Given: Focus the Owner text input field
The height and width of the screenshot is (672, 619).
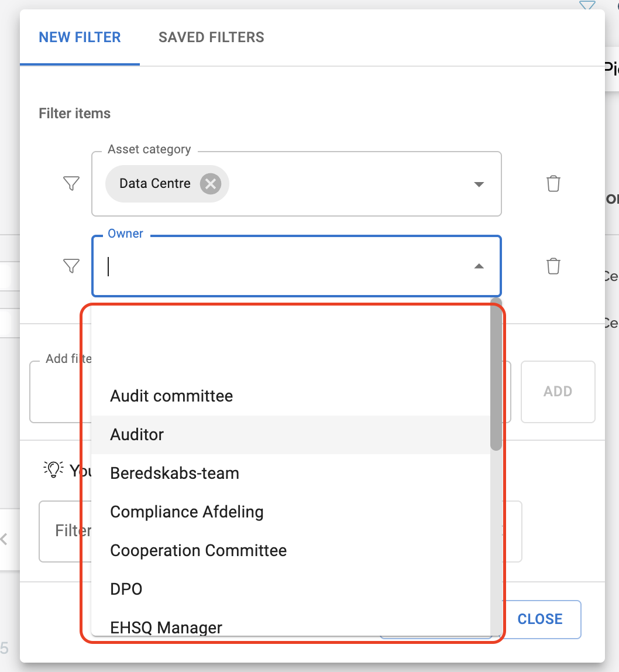Looking at the screenshot, I should click(287, 267).
